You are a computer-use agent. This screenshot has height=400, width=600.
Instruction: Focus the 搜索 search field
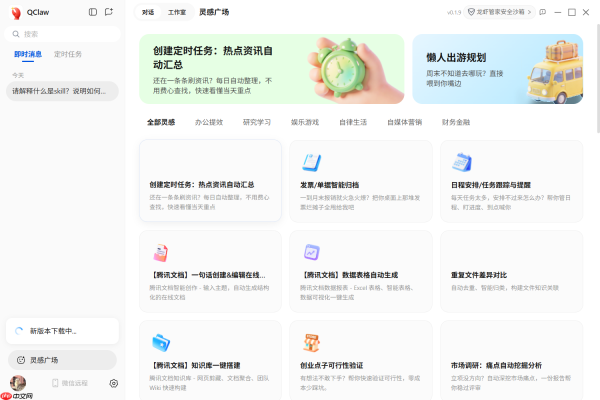tap(62, 34)
